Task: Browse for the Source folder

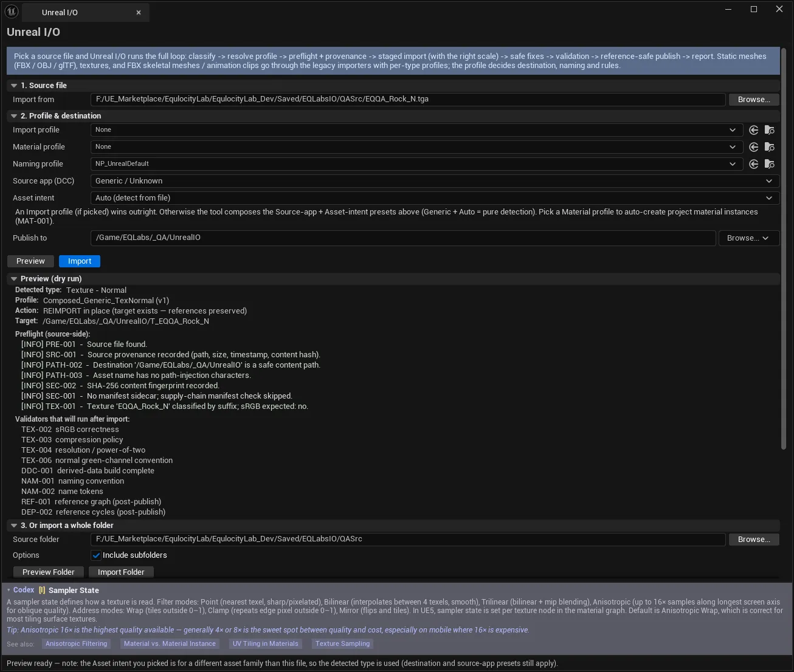Action: (x=754, y=540)
